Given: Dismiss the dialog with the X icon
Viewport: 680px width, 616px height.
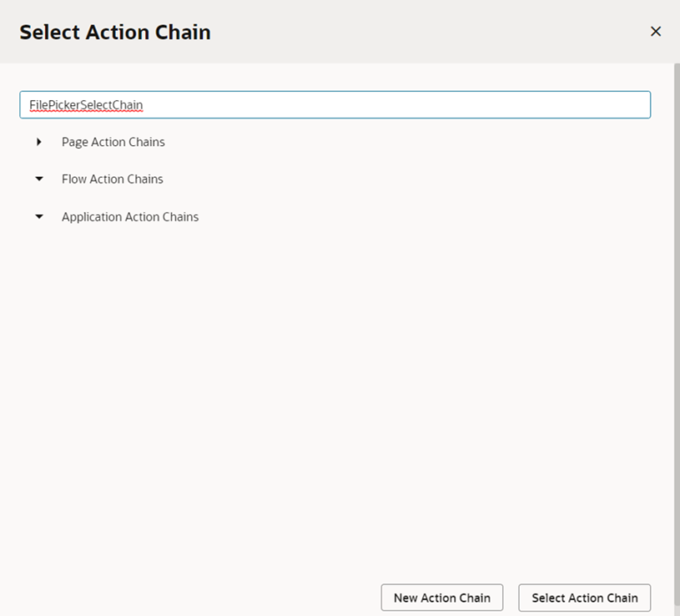Looking at the screenshot, I should point(655,32).
